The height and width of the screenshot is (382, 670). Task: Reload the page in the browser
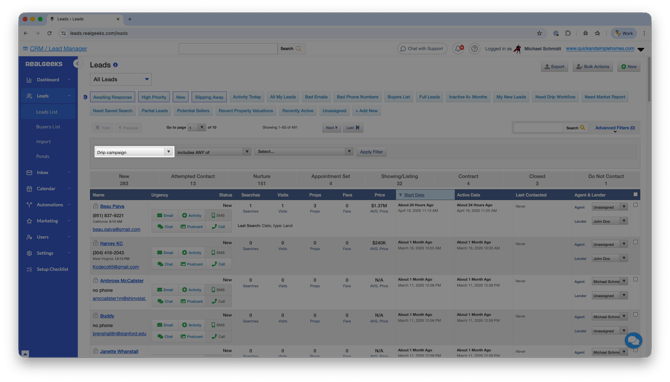(49, 33)
